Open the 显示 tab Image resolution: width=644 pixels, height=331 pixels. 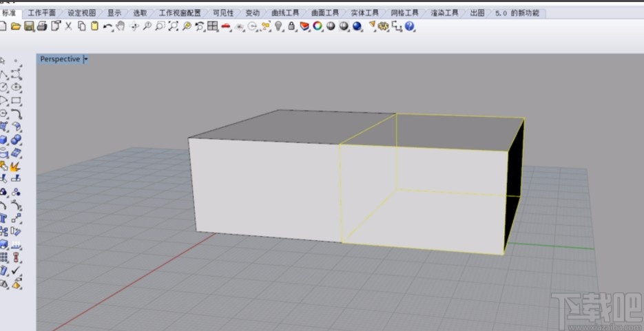coord(114,13)
